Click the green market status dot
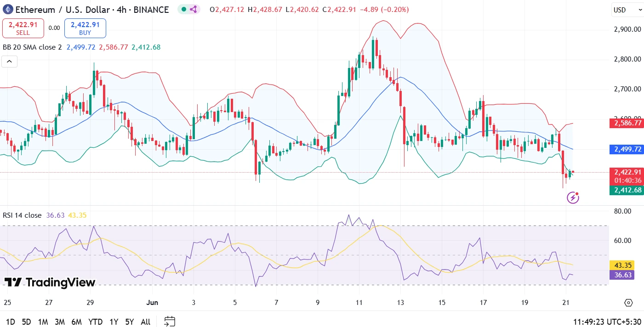Screen dimensions: 644x327 183,9
